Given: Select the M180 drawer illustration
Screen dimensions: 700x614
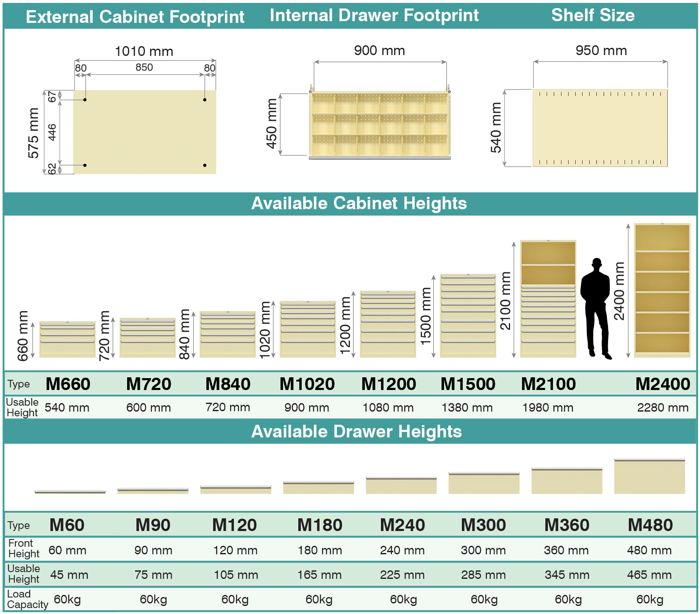Looking at the screenshot, I should 319,487.
